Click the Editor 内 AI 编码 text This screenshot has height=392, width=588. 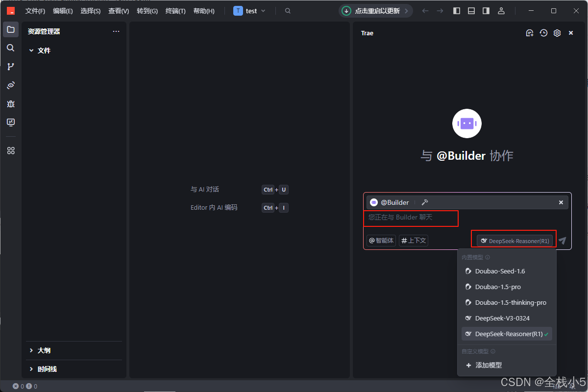point(214,208)
